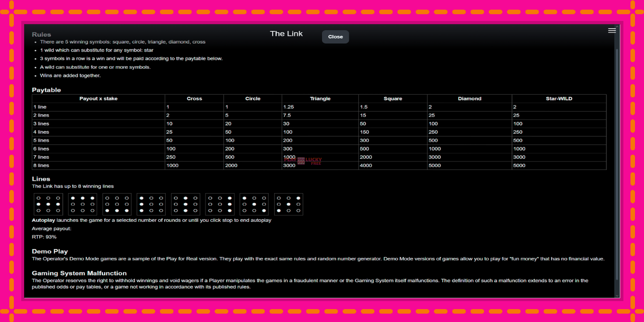Open the hamburger menu icon

pos(612,31)
